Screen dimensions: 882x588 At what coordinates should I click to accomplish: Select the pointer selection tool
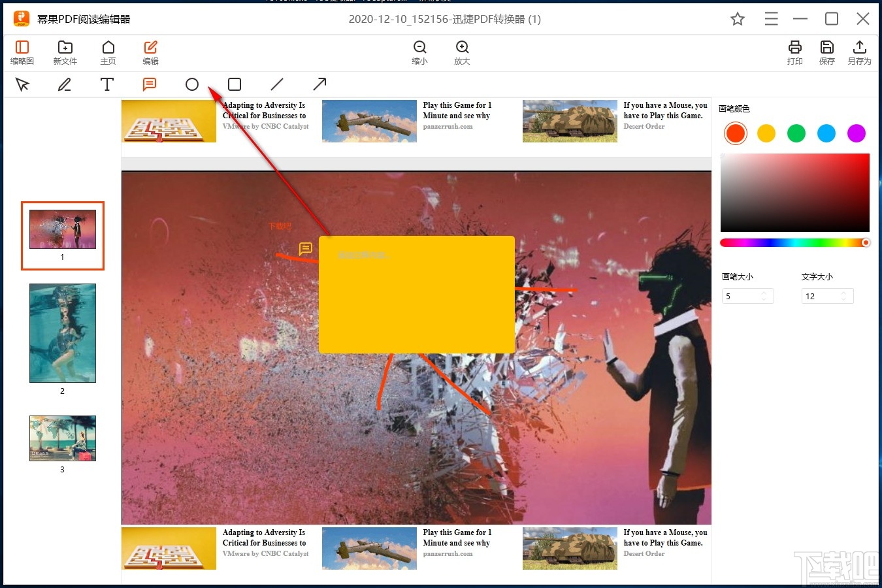coord(22,84)
